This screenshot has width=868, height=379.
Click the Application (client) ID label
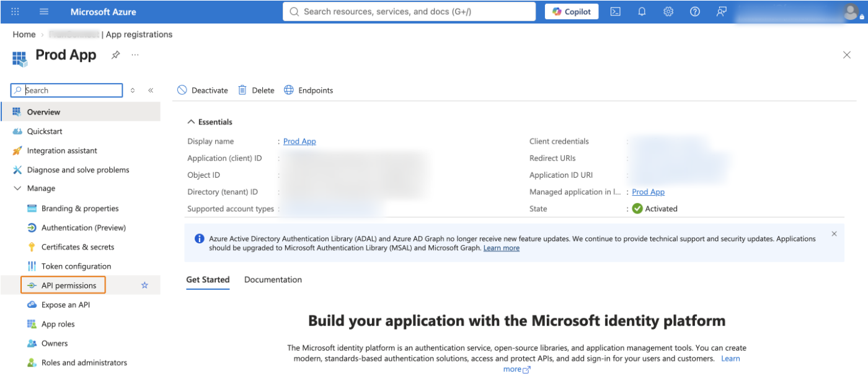click(224, 159)
